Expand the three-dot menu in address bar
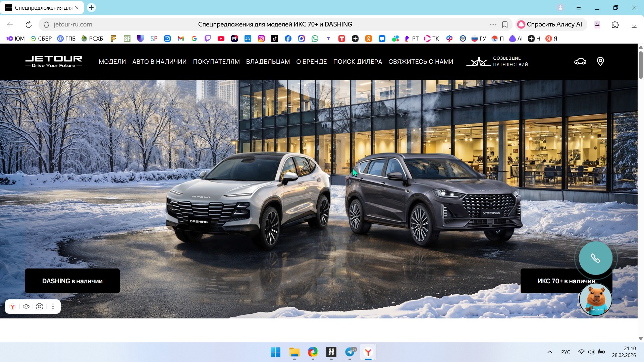This screenshot has height=362, width=644. click(x=493, y=24)
